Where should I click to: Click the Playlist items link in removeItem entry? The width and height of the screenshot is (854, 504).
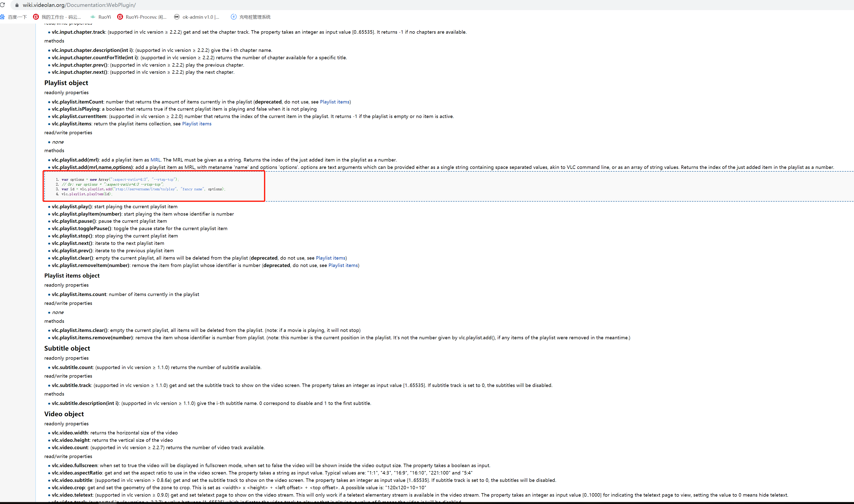coord(343,266)
